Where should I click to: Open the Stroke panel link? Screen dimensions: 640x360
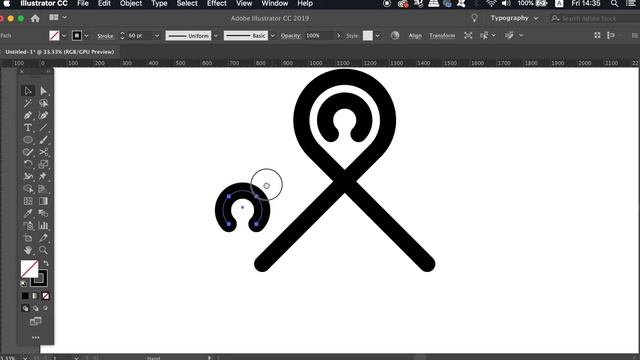coord(105,36)
